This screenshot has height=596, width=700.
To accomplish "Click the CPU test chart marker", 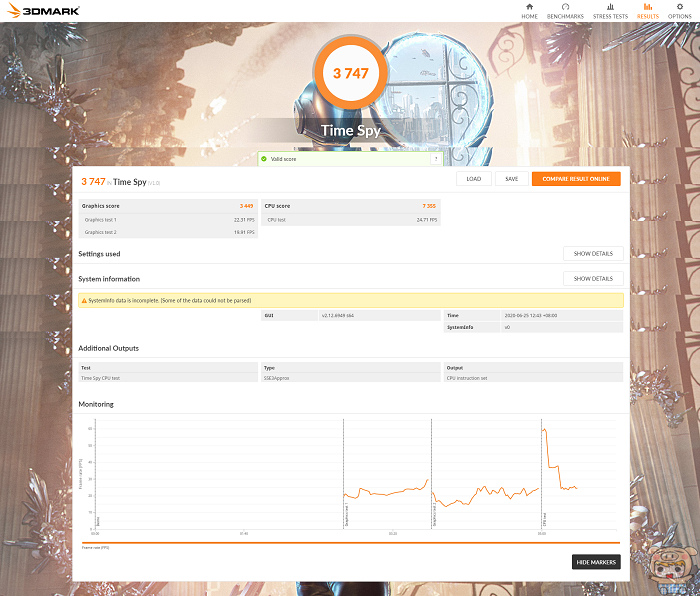I will pyautogui.click(x=545, y=520).
